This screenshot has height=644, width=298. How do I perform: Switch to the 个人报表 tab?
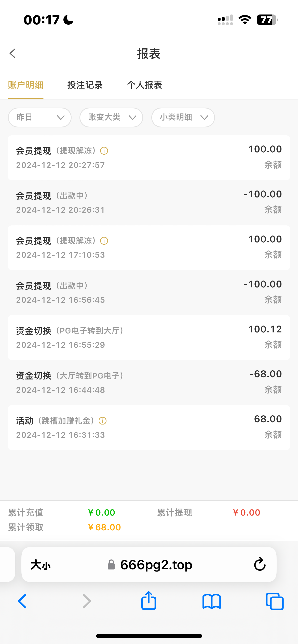pos(145,85)
